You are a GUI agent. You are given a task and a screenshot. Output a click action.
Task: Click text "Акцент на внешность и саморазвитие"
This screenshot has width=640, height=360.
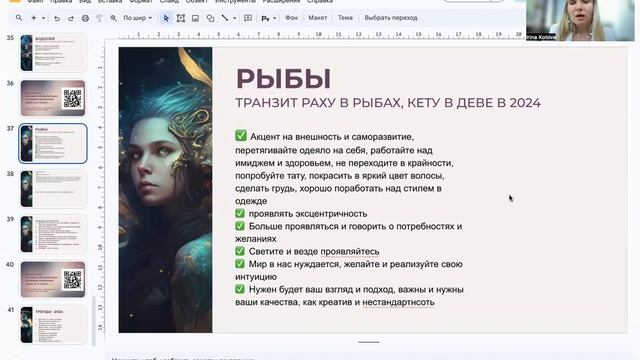(332, 137)
